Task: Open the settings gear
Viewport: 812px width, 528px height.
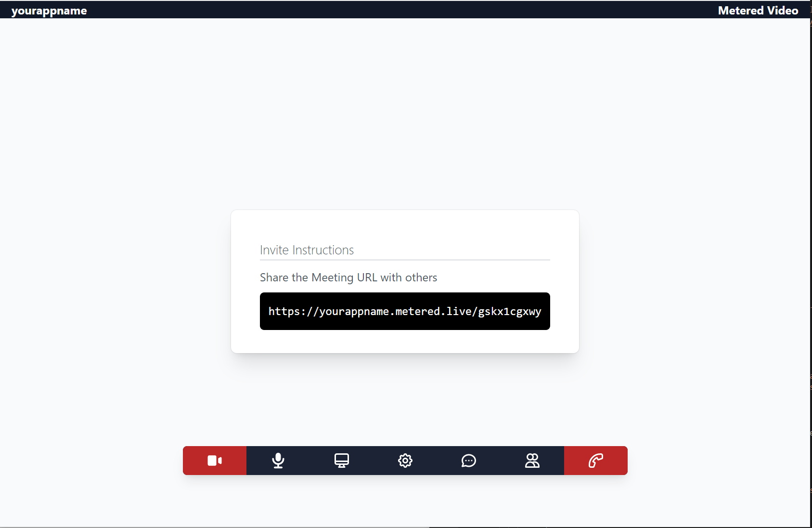Action: (x=405, y=461)
